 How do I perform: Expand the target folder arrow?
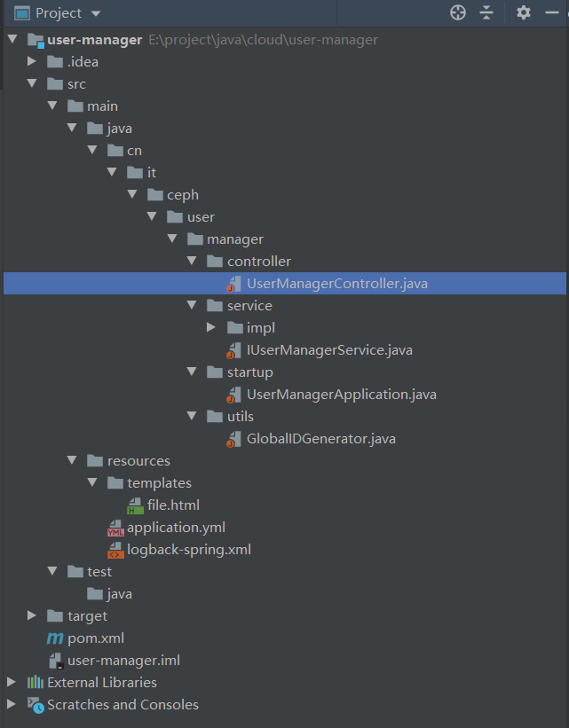[x=32, y=616]
